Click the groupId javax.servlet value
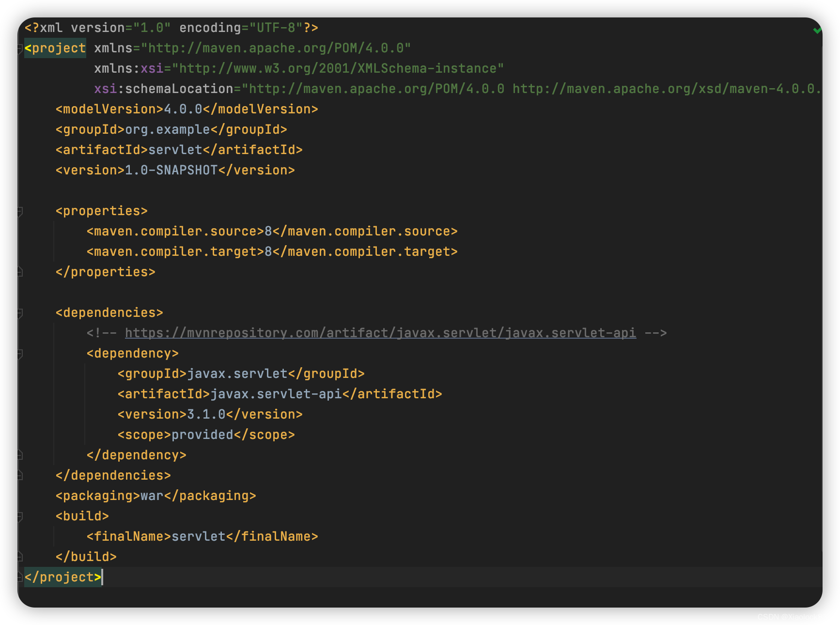The image size is (840, 625). pos(237,374)
